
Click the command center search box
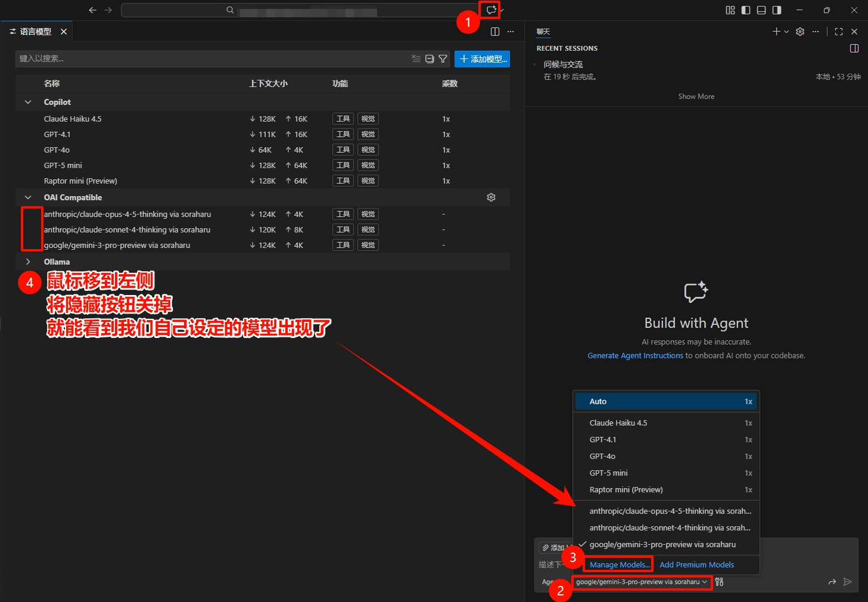(x=300, y=10)
